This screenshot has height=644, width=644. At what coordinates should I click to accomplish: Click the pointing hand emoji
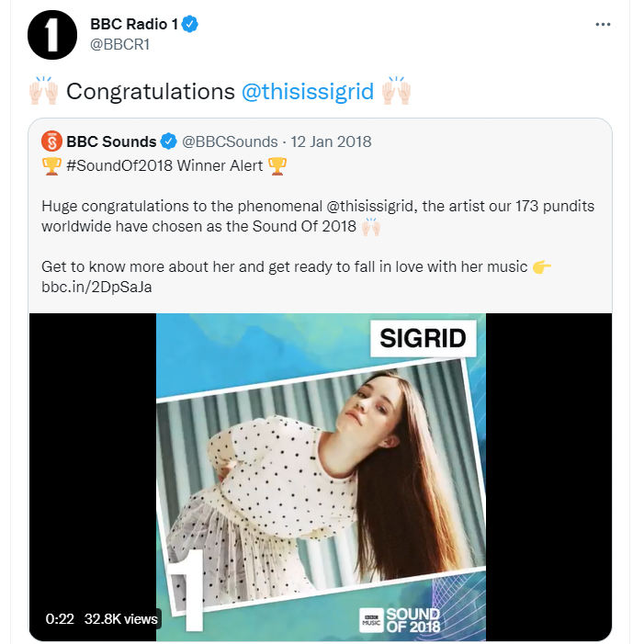542,266
